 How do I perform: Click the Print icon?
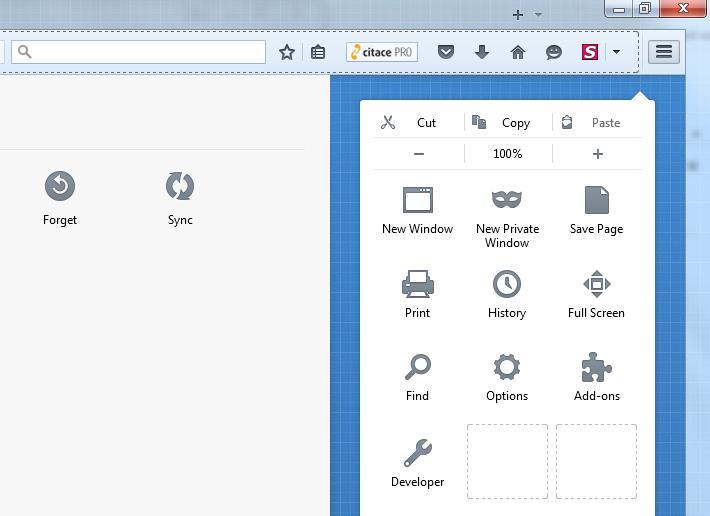click(x=417, y=284)
